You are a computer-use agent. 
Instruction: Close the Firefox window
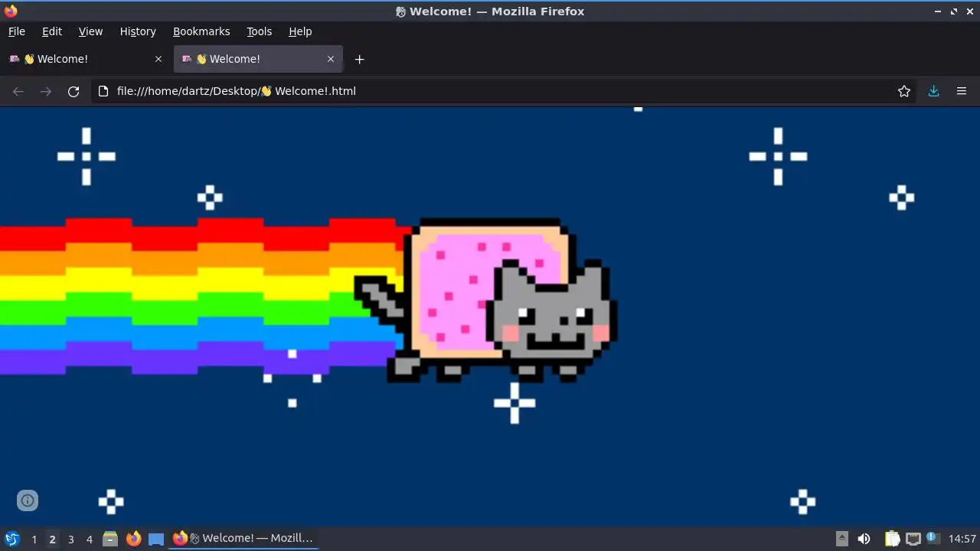[x=970, y=11]
